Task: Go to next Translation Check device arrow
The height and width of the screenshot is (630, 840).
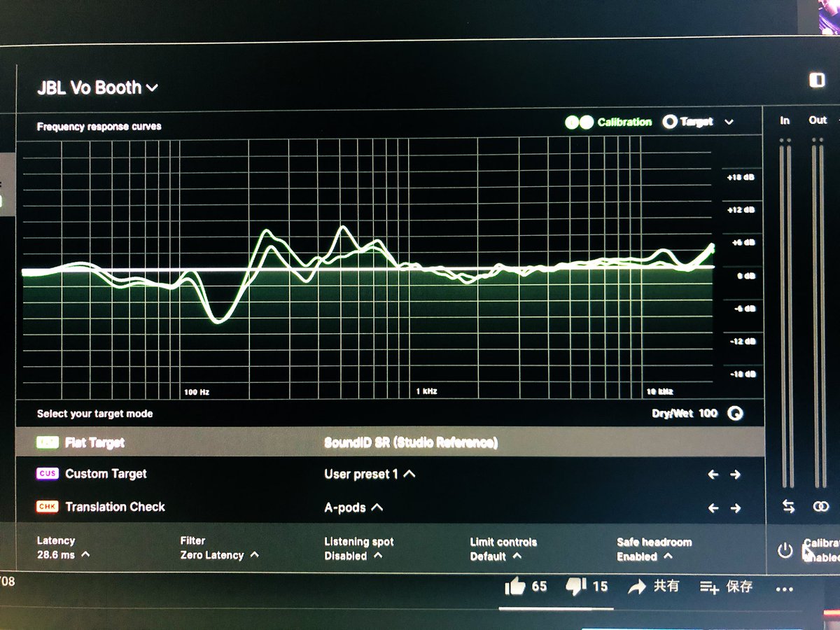Action: [735, 507]
